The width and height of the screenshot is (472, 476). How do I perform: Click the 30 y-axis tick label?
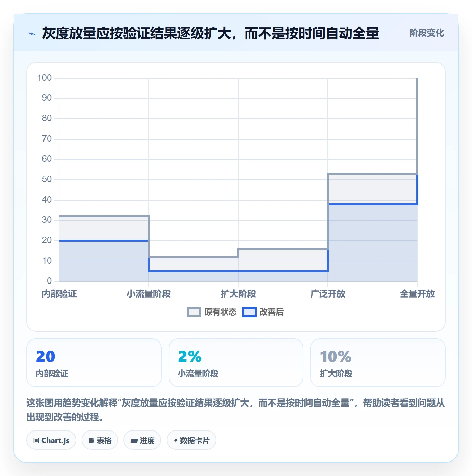point(47,220)
